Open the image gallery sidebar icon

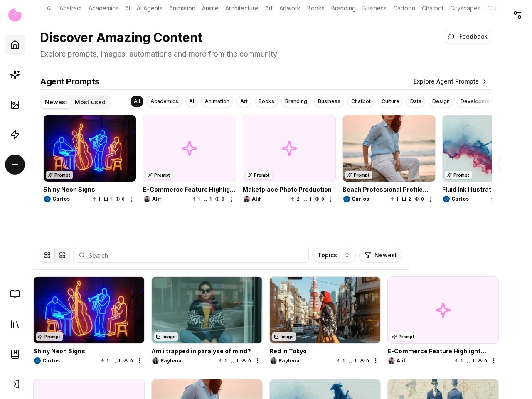point(15,105)
